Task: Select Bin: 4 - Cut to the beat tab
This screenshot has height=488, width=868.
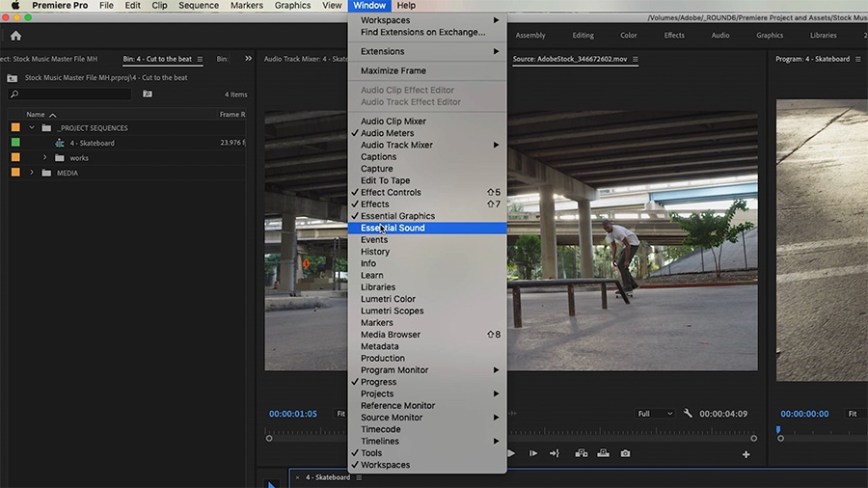Action: [x=157, y=59]
